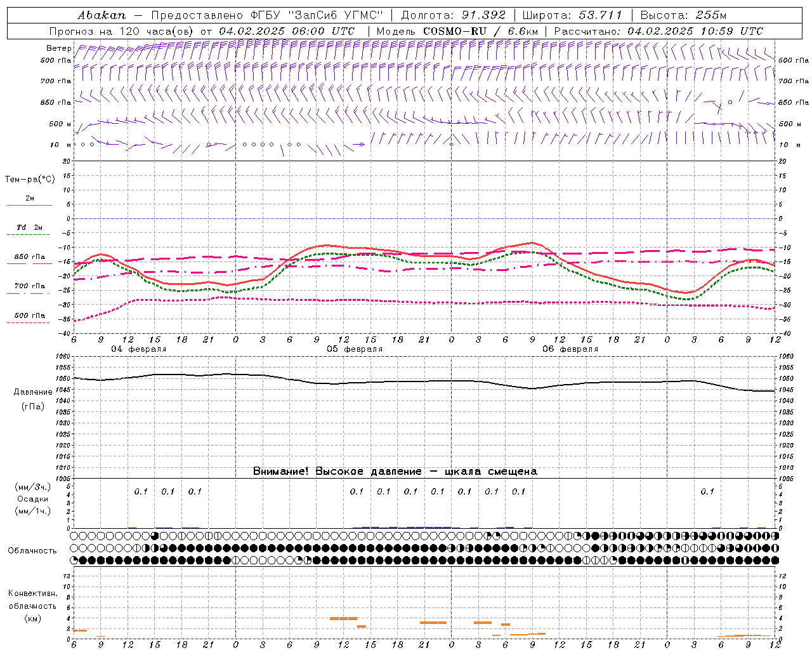The height and width of the screenshot is (650, 812).
Task: Click the left 20 temperature axis tick
Action: pos(68,161)
